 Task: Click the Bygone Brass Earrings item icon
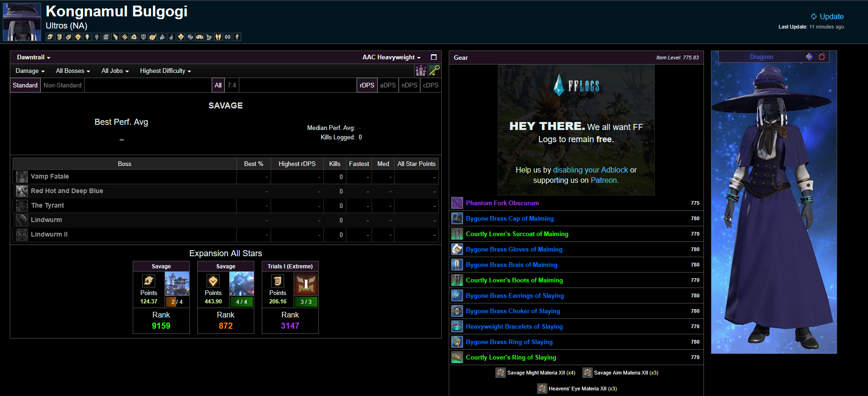click(457, 295)
